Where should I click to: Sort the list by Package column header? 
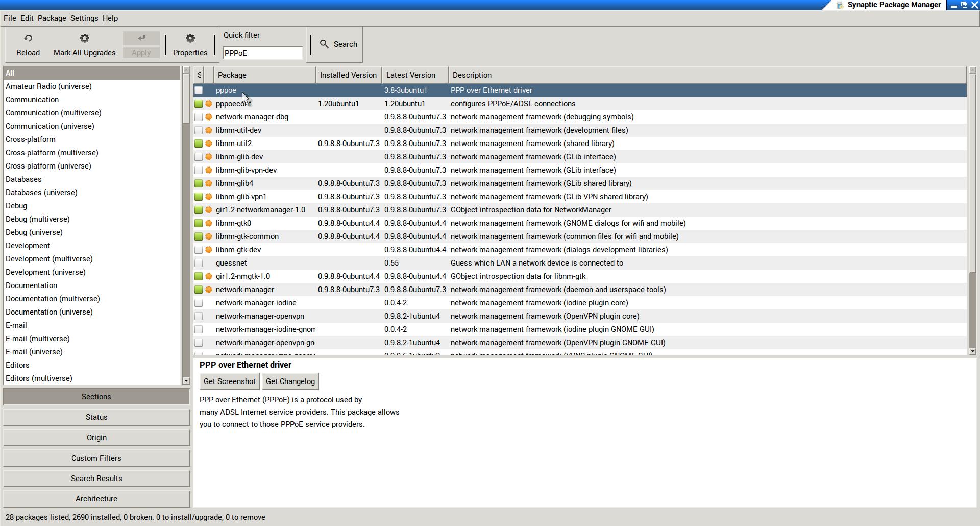[264, 75]
